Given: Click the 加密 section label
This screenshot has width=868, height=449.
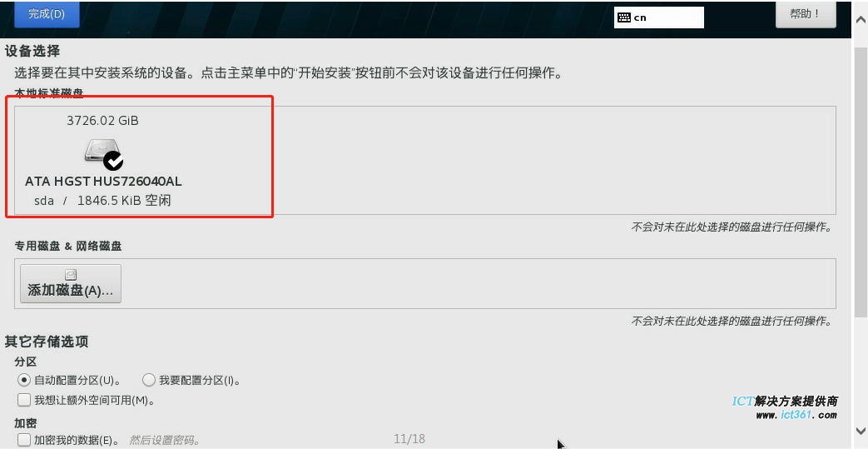Looking at the screenshot, I should click(x=26, y=423).
